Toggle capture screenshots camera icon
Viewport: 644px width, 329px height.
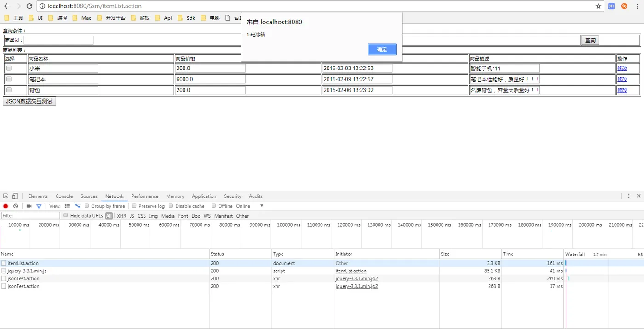(29, 206)
